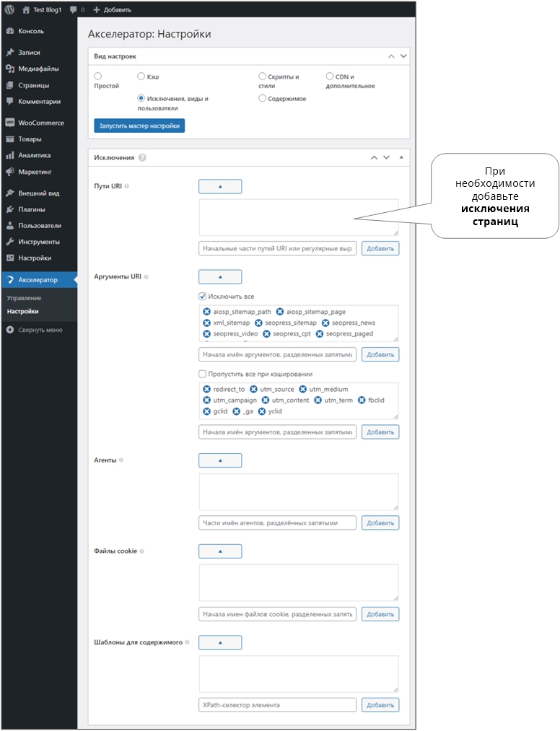Remove the aiosp_sitemap_path tag
Screen dimensions: 560x731
point(206,312)
